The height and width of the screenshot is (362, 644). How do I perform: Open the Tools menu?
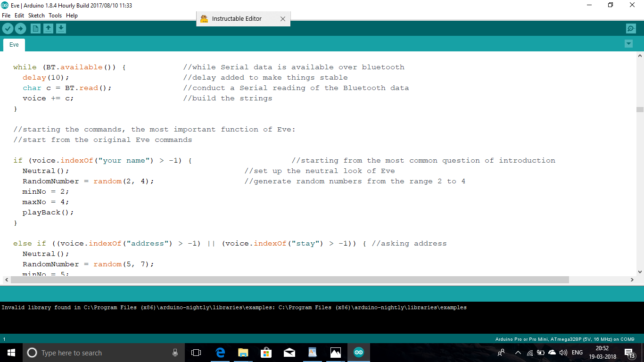click(55, 15)
